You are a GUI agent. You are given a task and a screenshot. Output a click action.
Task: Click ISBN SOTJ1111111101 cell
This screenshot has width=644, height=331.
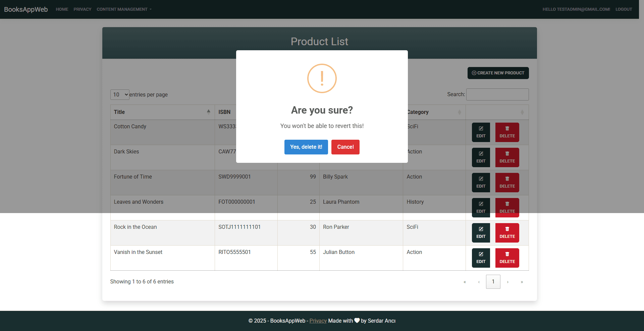click(x=246, y=233)
